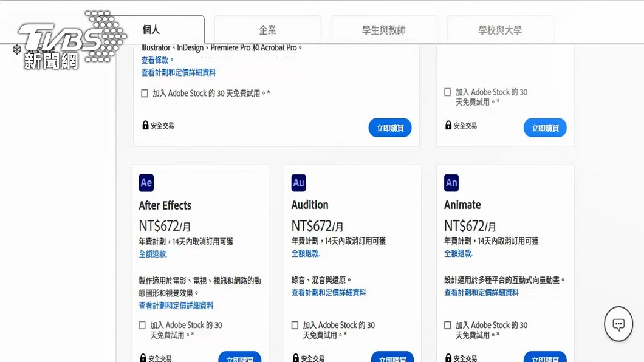Check Adobe Stock trial box for After Effects
The image size is (644, 362).
142,325
